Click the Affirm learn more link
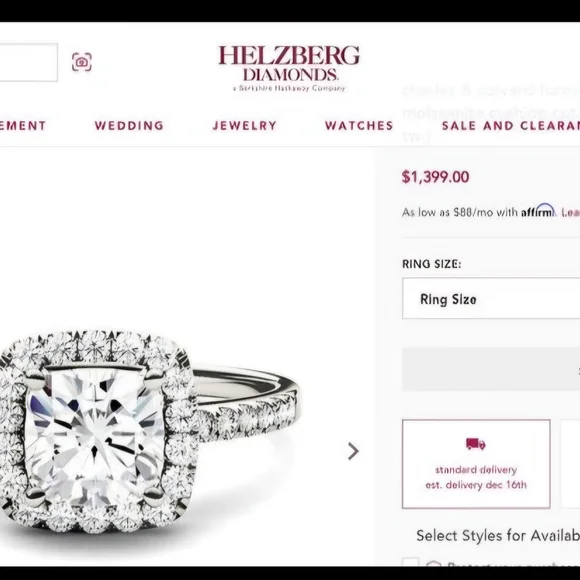The height and width of the screenshot is (580, 580). [x=571, y=212]
